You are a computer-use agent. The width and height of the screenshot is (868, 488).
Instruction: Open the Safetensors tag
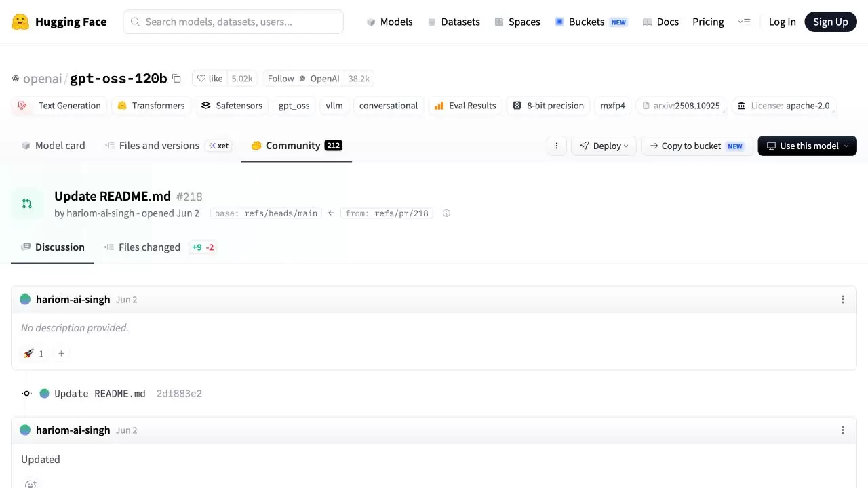pos(231,106)
